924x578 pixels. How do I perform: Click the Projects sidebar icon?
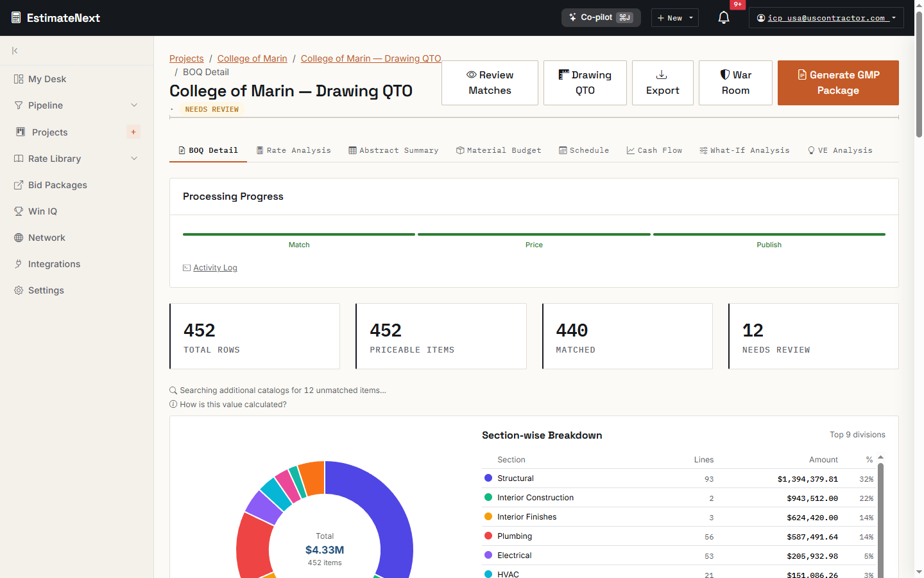(x=21, y=132)
